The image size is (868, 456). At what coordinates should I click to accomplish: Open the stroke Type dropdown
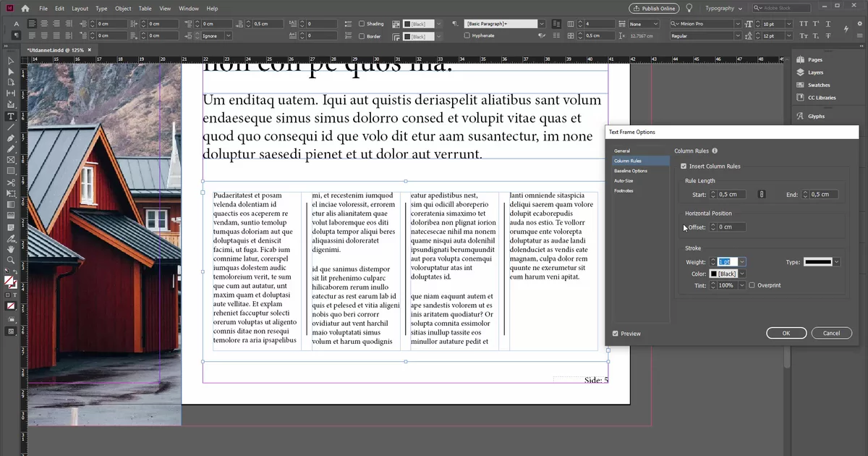[837, 262]
